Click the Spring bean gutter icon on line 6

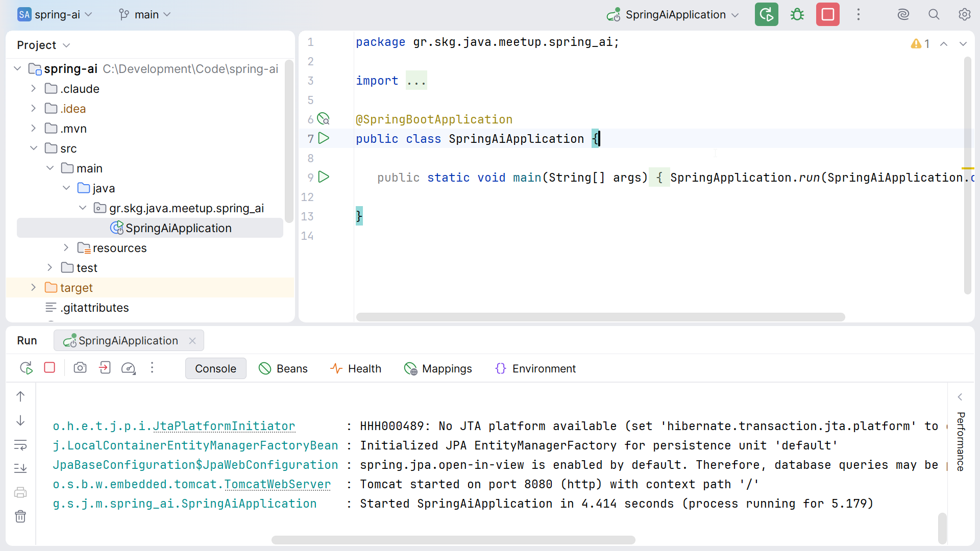point(324,119)
